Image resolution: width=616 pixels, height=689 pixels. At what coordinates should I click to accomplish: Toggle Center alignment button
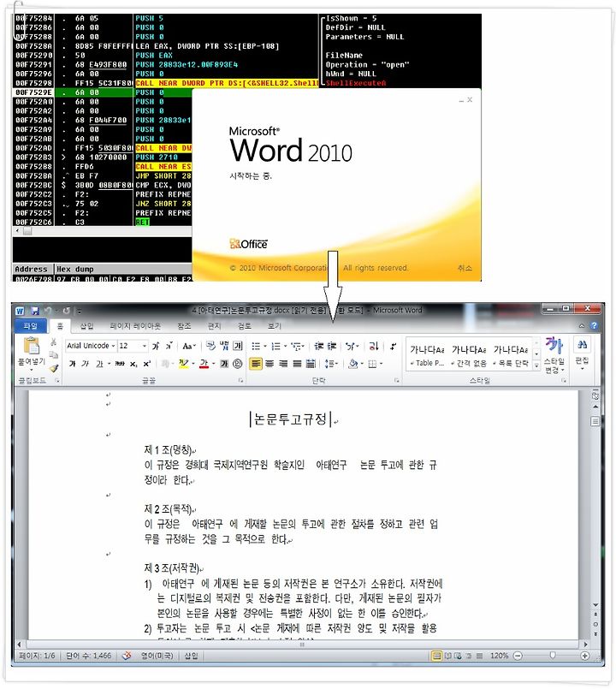[x=269, y=364]
